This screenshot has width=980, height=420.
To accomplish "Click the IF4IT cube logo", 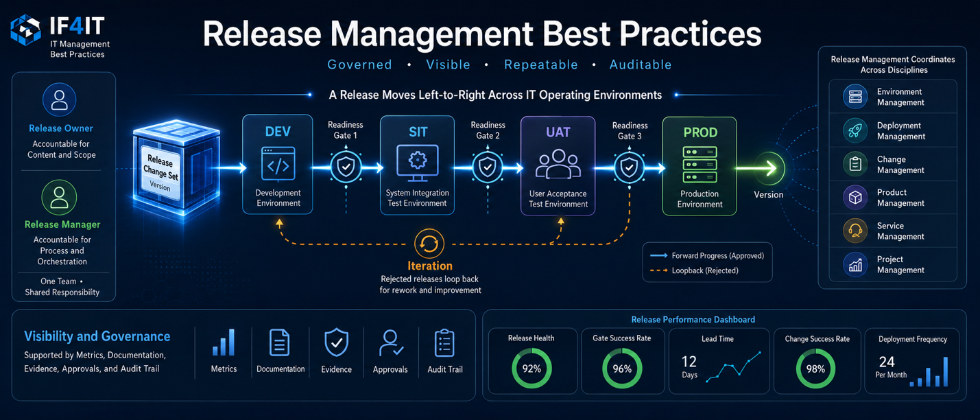I will pyautogui.click(x=26, y=30).
